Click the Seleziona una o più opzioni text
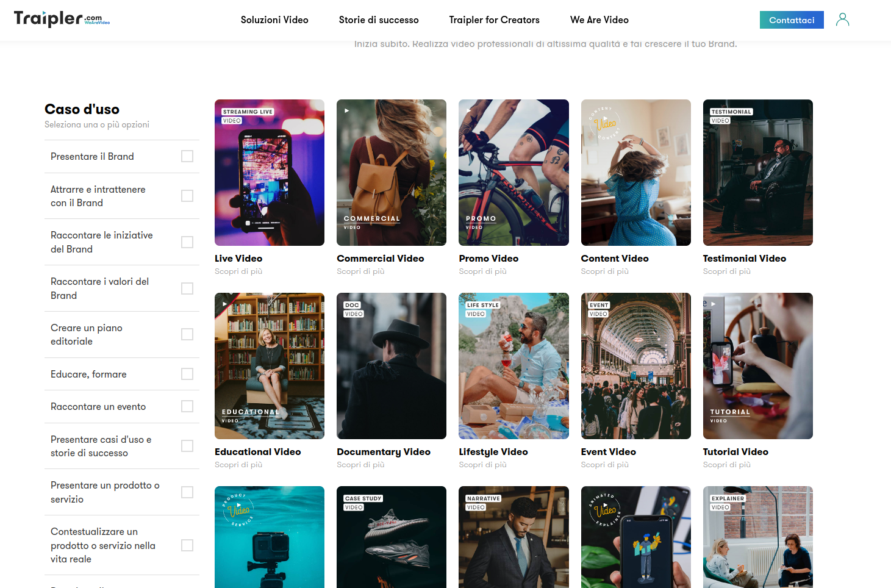The height and width of the screenshot is (588, 891). 97,124
